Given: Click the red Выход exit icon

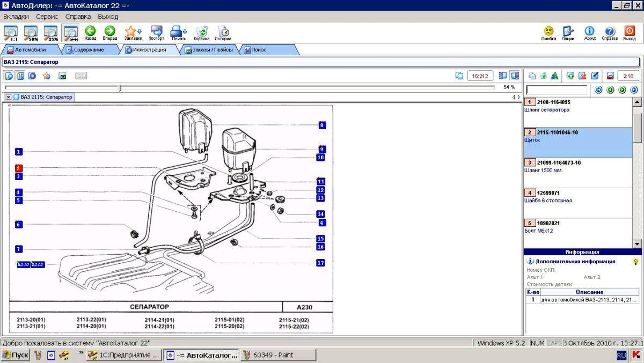Looking at the screenshot, I should pyautogui.click(x=630, y=33).
